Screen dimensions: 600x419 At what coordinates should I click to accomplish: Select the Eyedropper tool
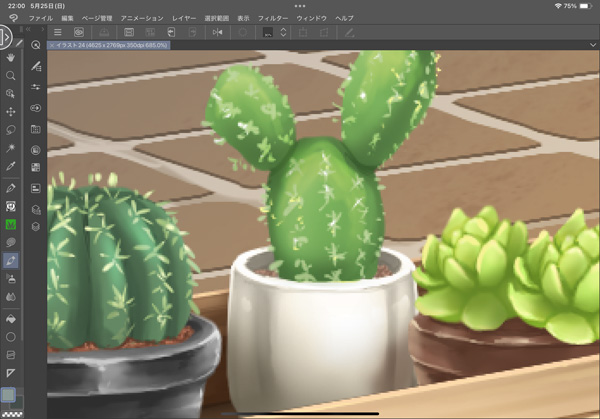tap(11, 166)
